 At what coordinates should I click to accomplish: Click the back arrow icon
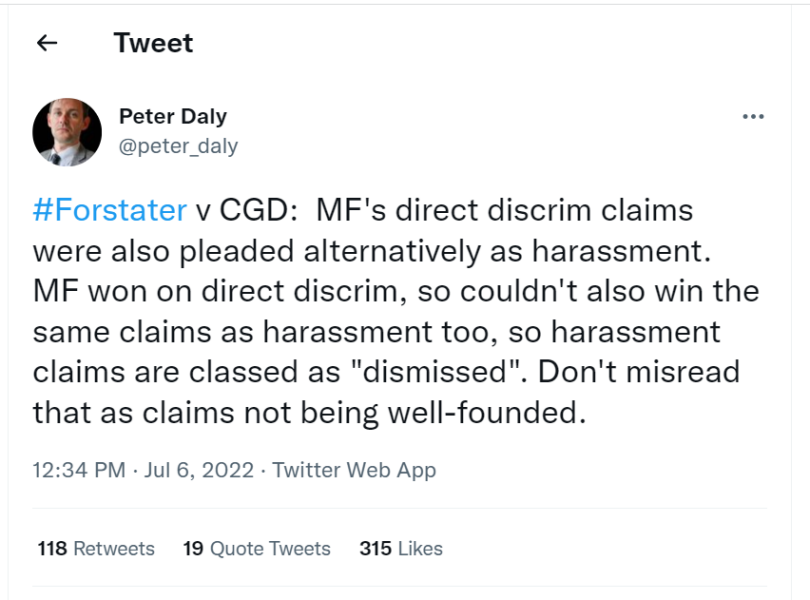tap(46, 43)
